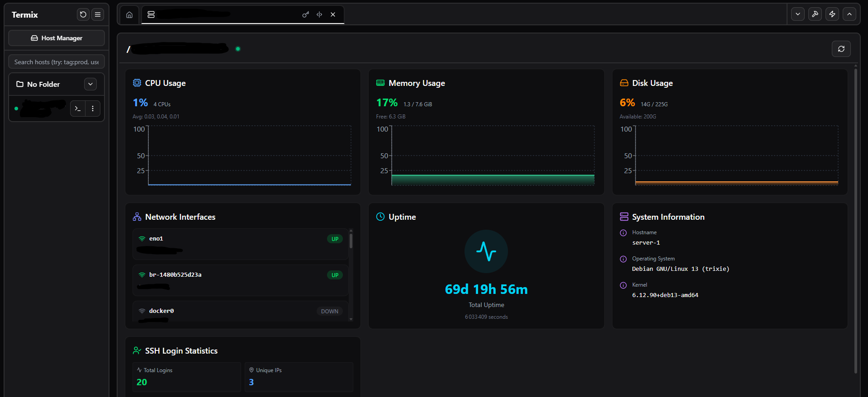
Task: Click the Disk Usage drive icon
Action: 624,83
